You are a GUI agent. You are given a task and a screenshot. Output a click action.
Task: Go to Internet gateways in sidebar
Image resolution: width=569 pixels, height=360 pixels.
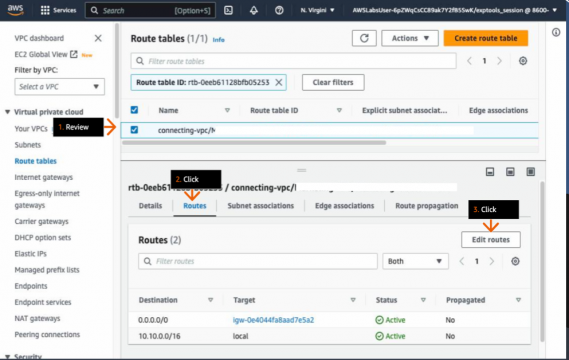click(44, 177)
